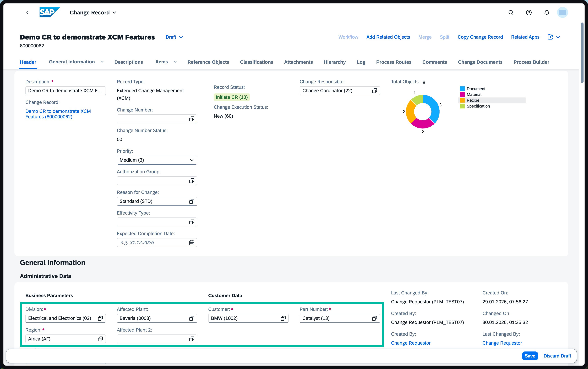Open value help for Reason for Change

click(x=192, y=201)
